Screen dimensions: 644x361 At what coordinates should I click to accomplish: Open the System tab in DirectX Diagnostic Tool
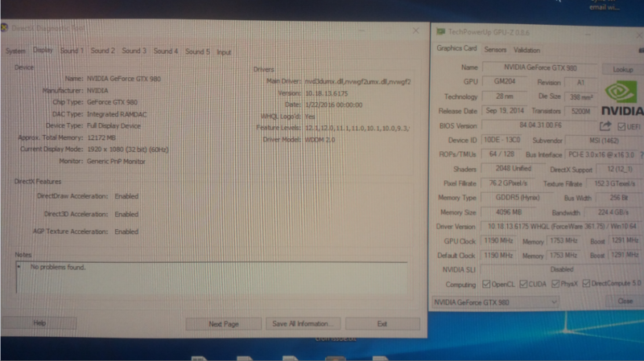[15, 51]
